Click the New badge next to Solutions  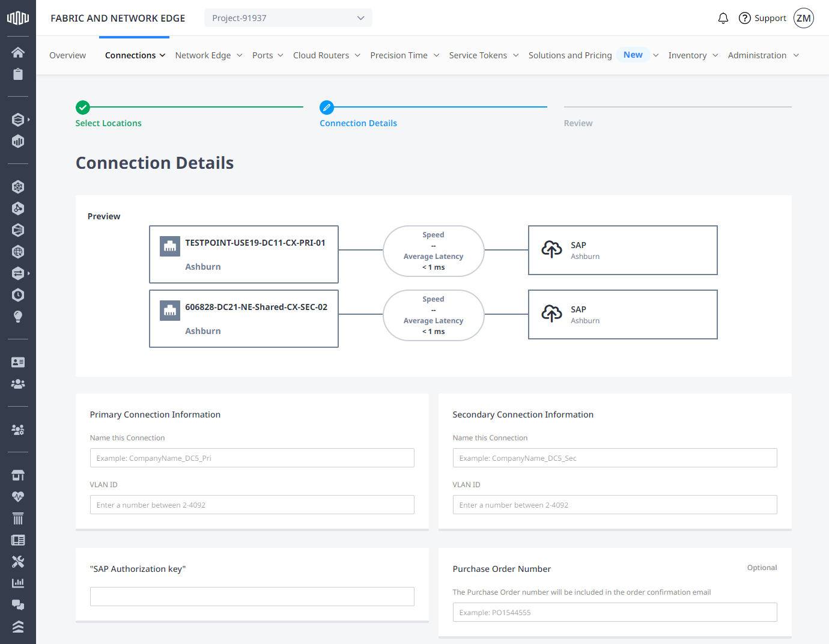pos(633,55)
